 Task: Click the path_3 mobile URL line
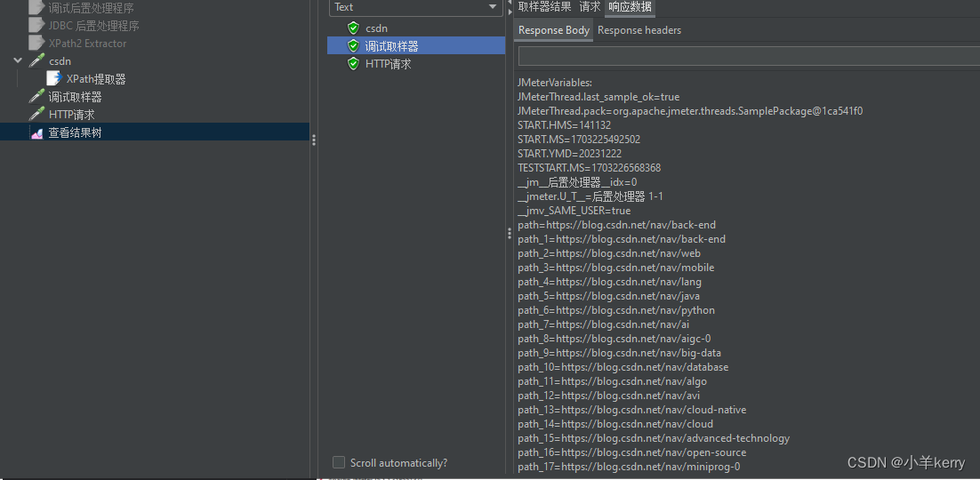[615, 268]
